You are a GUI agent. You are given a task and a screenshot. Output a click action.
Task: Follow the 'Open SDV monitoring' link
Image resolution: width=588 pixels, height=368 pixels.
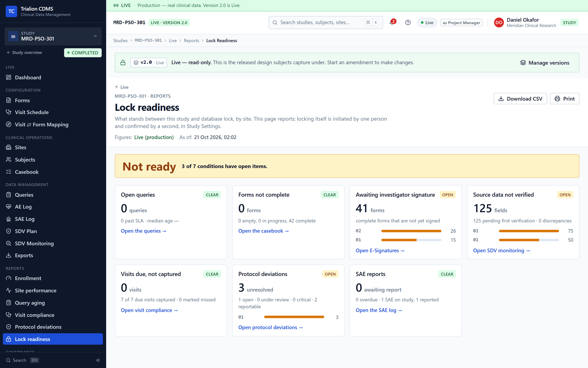[501, 251]
